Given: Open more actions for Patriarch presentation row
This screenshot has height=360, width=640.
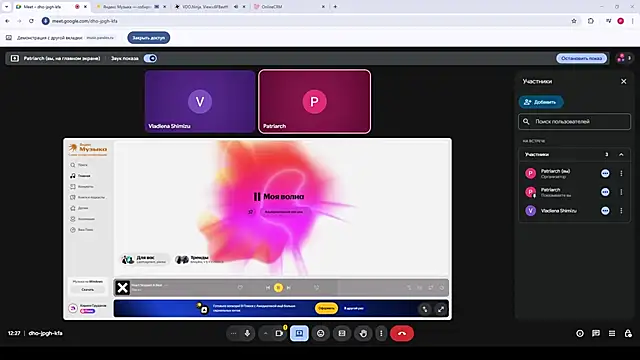Looking at the screenshot, I should click(621, 192).
